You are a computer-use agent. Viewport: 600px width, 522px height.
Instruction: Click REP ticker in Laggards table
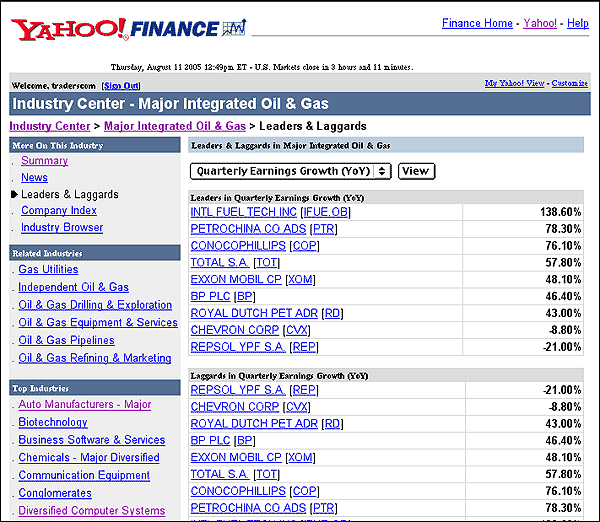click(x=304, y=390)
